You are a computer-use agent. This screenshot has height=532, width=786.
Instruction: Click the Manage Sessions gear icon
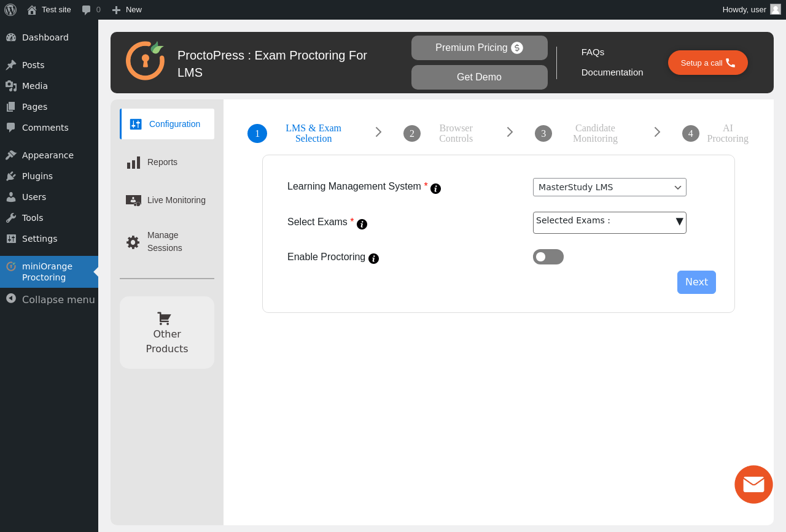click(133, 242)
